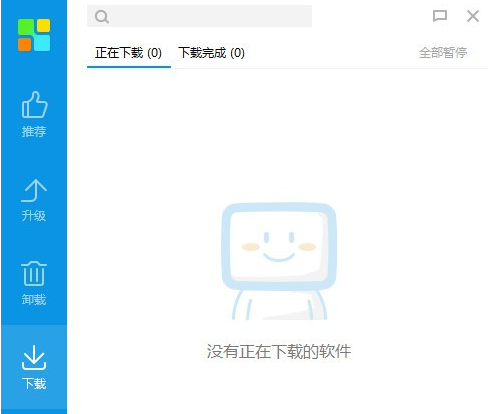Click the colorful four-square app logo
Screen dimensions: 488x414
34,35
